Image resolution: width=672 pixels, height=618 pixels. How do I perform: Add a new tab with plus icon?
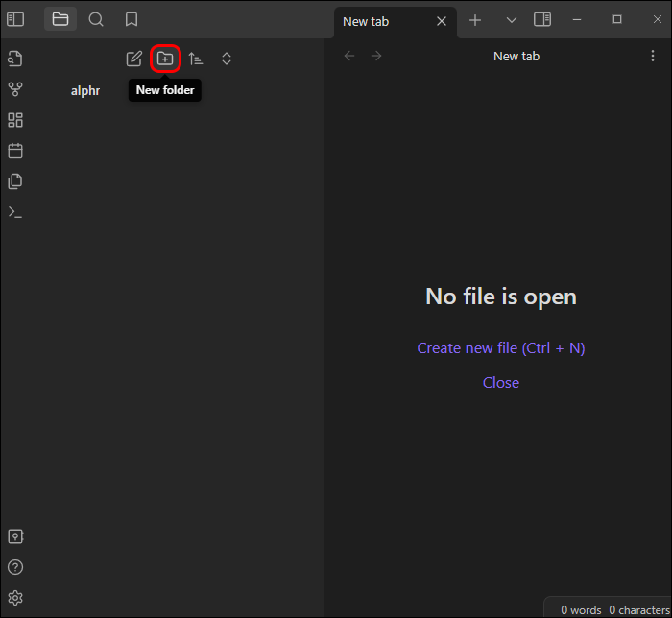tap(475, 20)
